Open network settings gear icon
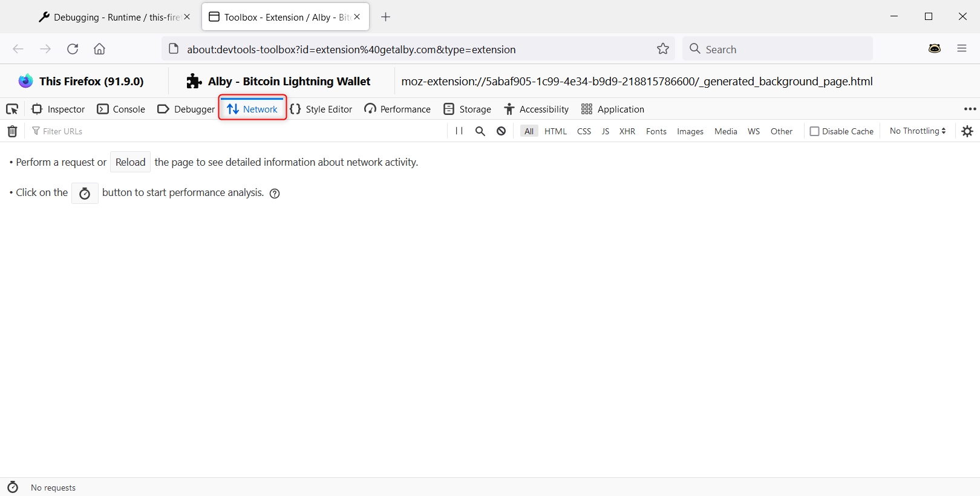 [x=967, y=131]
